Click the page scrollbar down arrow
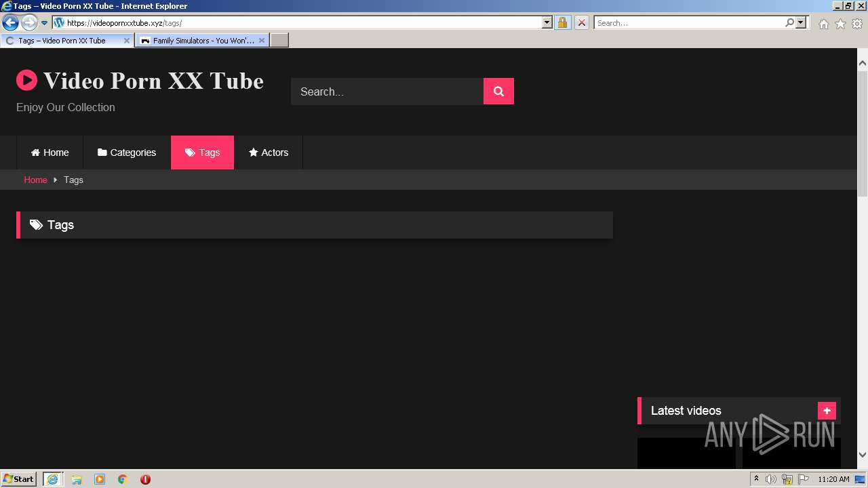This screenshot has width=868, height=488. click(x=863, y=455)
